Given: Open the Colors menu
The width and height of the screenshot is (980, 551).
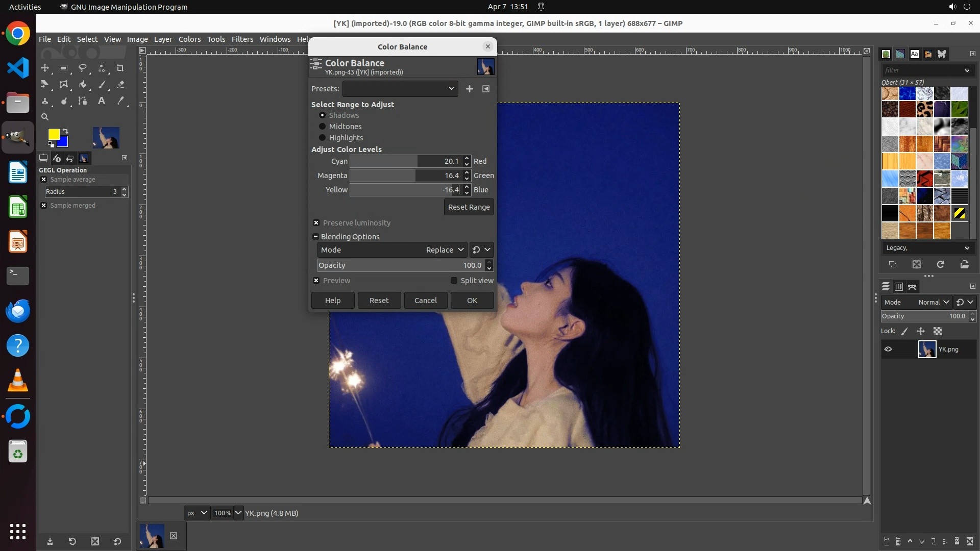Looking at the screenshot, I should [x=189, y=39].
